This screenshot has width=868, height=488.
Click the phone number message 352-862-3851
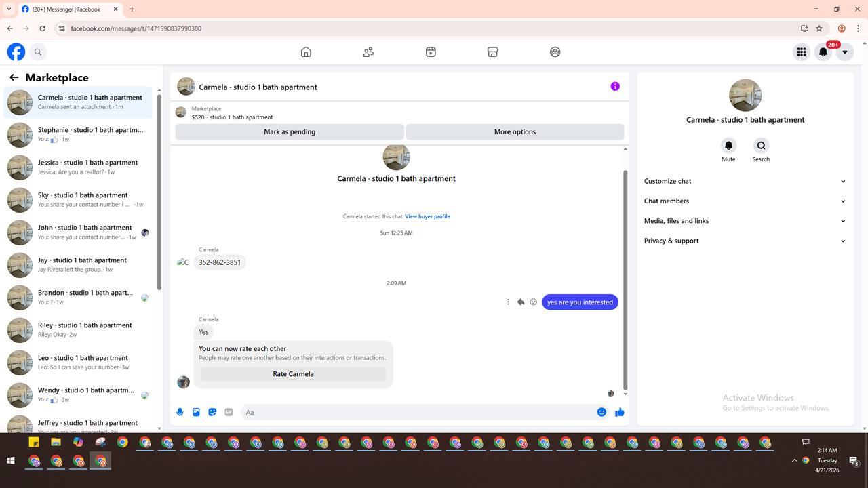pyautogui.click(x=220, y=262)
